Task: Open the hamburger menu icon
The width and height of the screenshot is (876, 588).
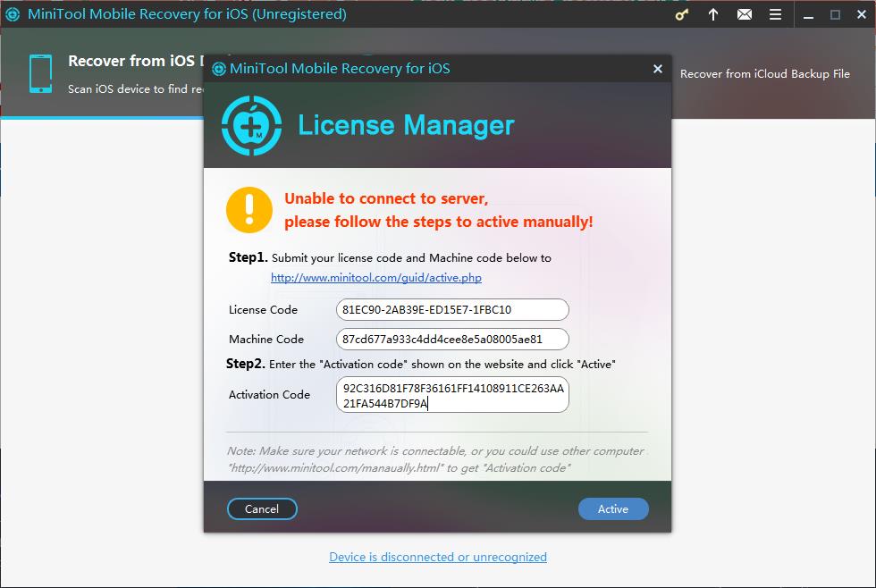Action: [776, 14]
